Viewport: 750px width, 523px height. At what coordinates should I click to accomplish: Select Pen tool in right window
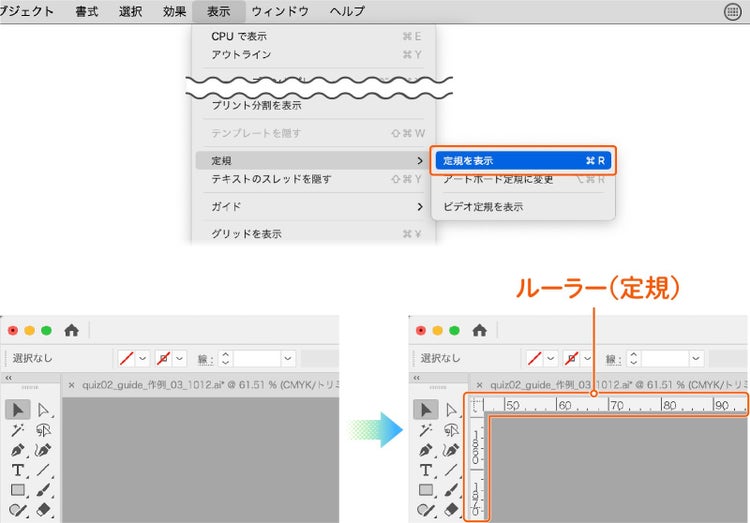(426, 450)
